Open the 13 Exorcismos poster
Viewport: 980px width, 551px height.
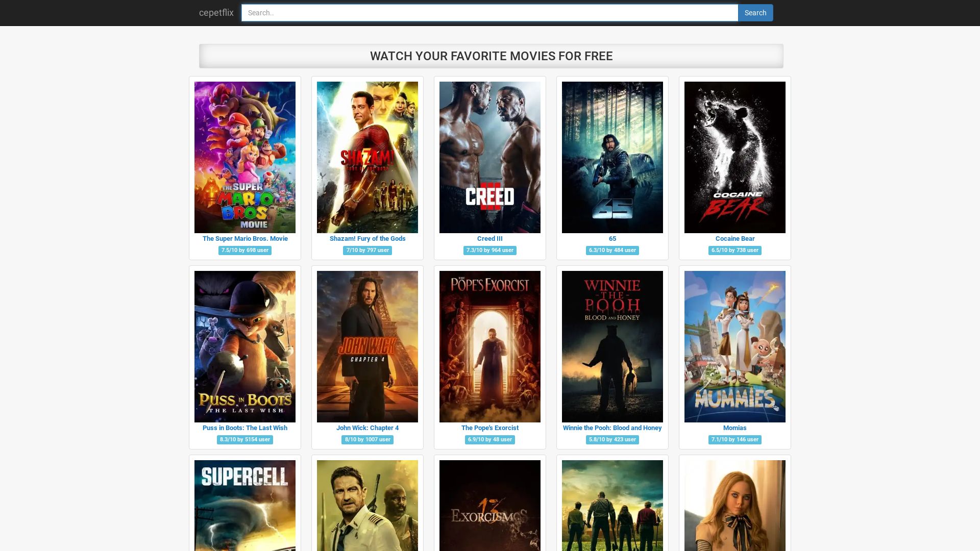(x=490, y=506)
